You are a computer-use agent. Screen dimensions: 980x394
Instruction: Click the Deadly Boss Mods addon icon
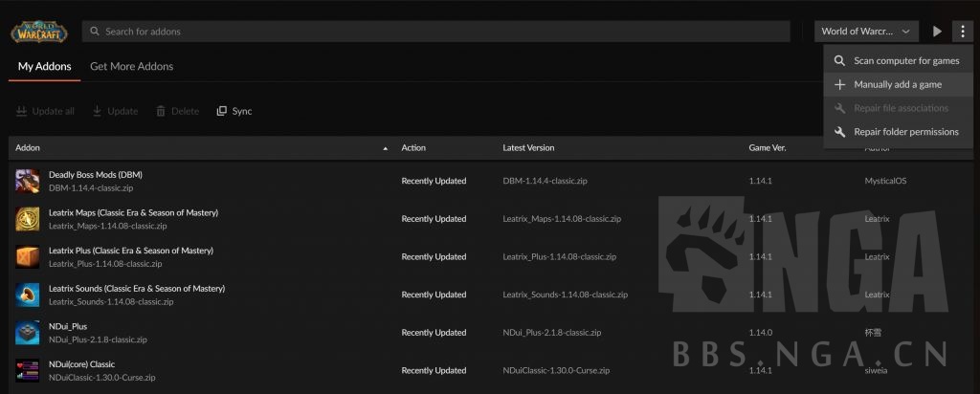coord(28,181)
